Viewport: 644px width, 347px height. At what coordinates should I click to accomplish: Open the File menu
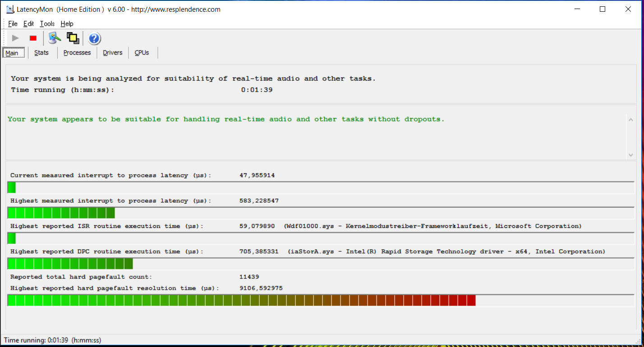click(x=13, y=23)
